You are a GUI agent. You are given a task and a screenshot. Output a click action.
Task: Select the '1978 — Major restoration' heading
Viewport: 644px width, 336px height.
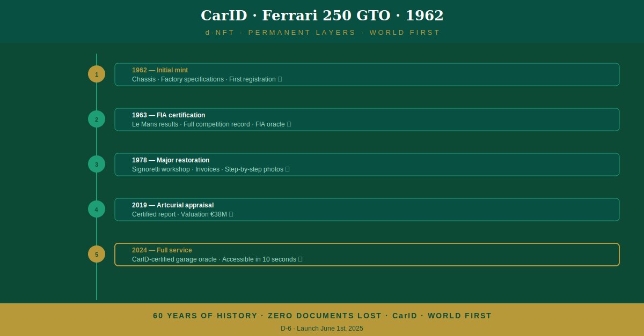[x=171, y=160]
